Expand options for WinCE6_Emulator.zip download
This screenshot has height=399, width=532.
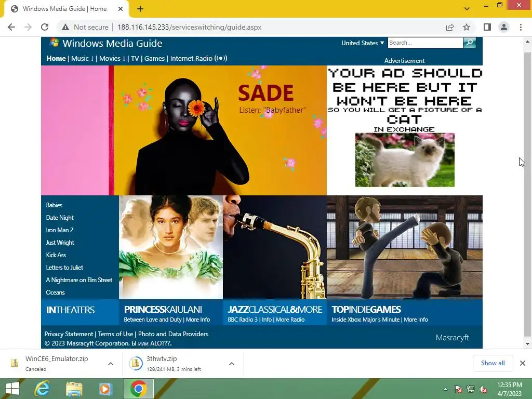point(111,364)
